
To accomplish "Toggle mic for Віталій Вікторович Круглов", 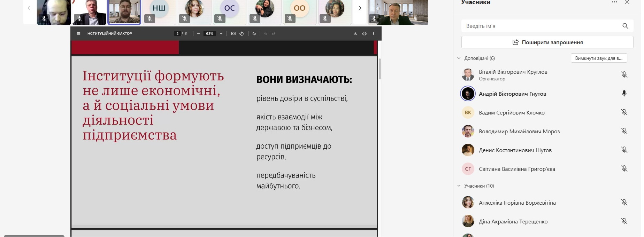I will (624, 75).
